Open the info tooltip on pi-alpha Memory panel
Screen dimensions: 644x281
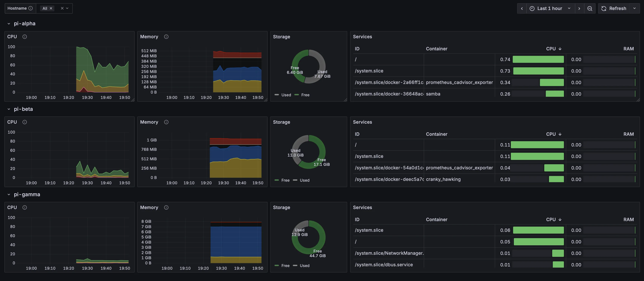pos(166,36)
